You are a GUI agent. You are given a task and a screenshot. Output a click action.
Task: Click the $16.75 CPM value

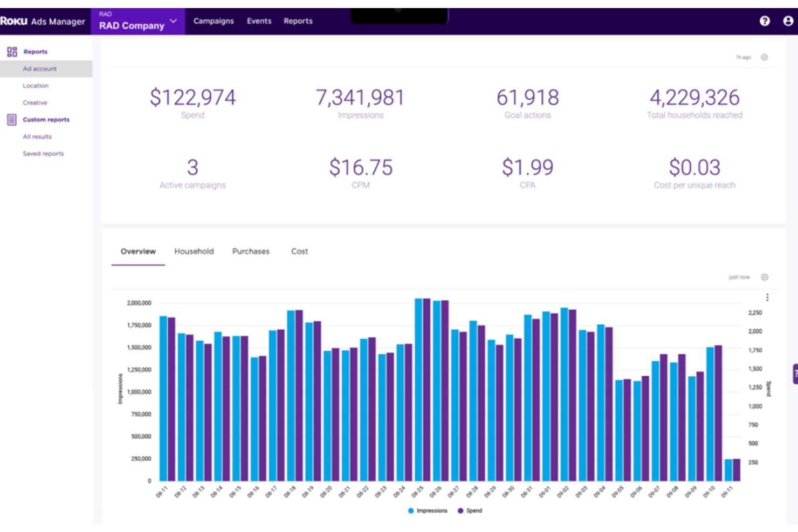pos(361,168)
